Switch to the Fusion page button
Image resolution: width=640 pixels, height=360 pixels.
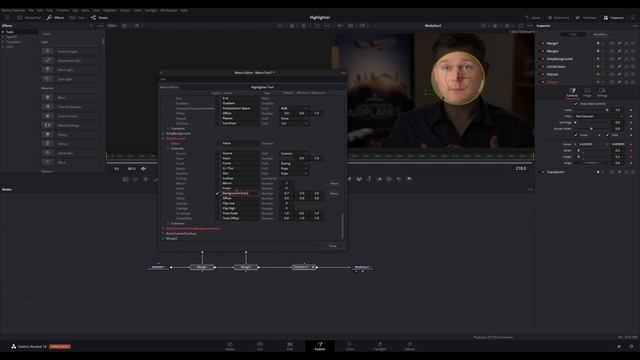(320, 346)
